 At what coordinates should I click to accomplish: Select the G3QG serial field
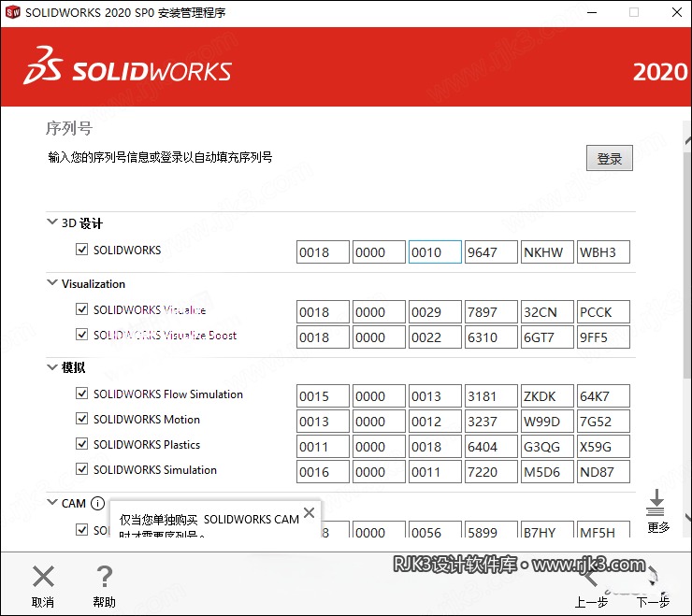(x=547, y=446)
